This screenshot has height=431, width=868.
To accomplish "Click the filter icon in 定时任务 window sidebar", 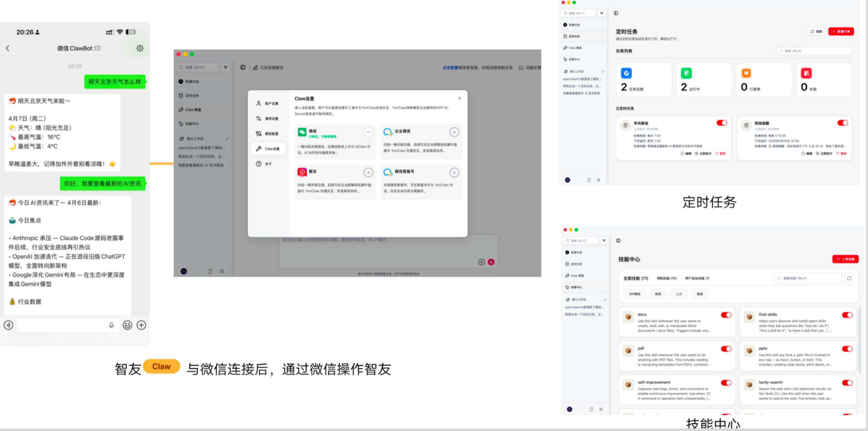I will (x=602, y=13).
